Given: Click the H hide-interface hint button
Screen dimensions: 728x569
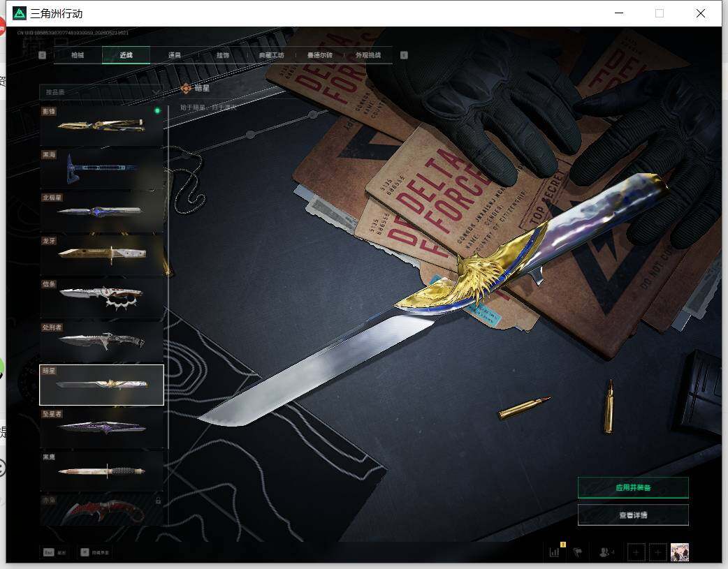Looking at the screenshot, I should click(95, 552).
